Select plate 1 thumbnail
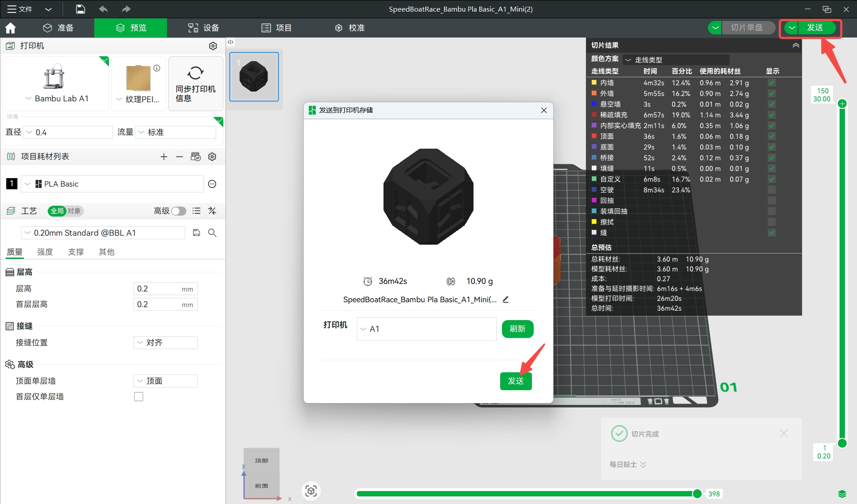 [x=254, y=77]
